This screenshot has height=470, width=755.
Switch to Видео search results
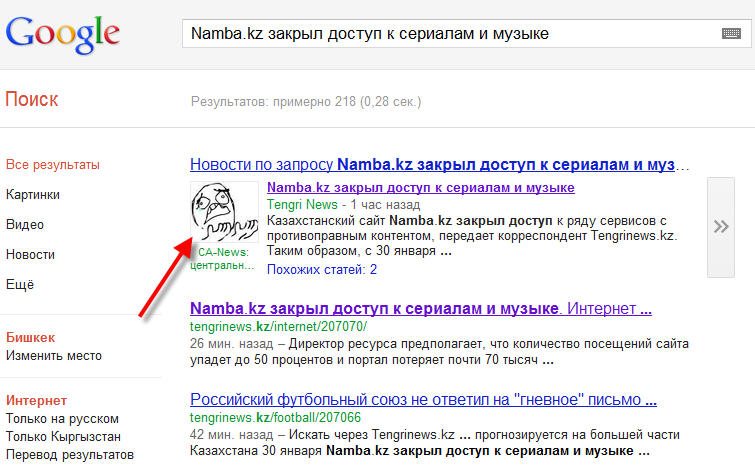tap(24, 225)
